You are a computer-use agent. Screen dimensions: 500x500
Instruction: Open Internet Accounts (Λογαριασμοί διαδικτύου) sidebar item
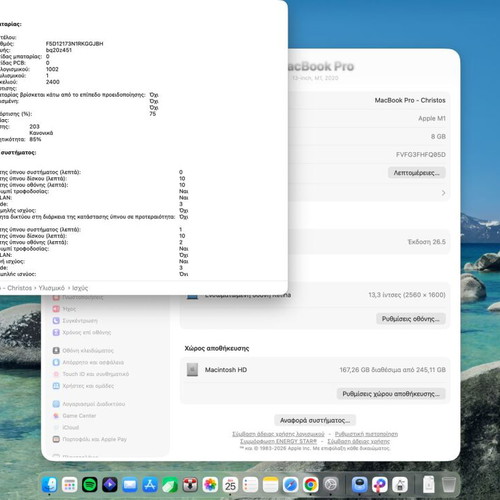click(89, 404)
